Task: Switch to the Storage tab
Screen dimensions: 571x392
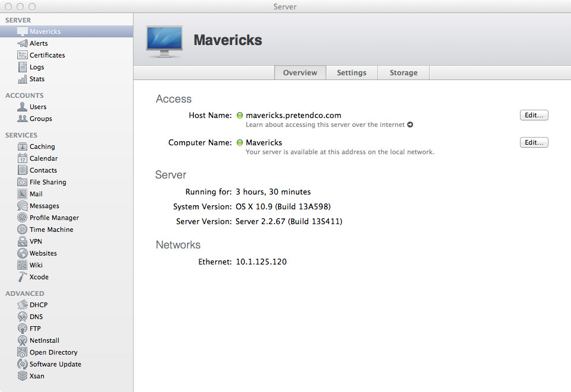Action: point(404,73)
